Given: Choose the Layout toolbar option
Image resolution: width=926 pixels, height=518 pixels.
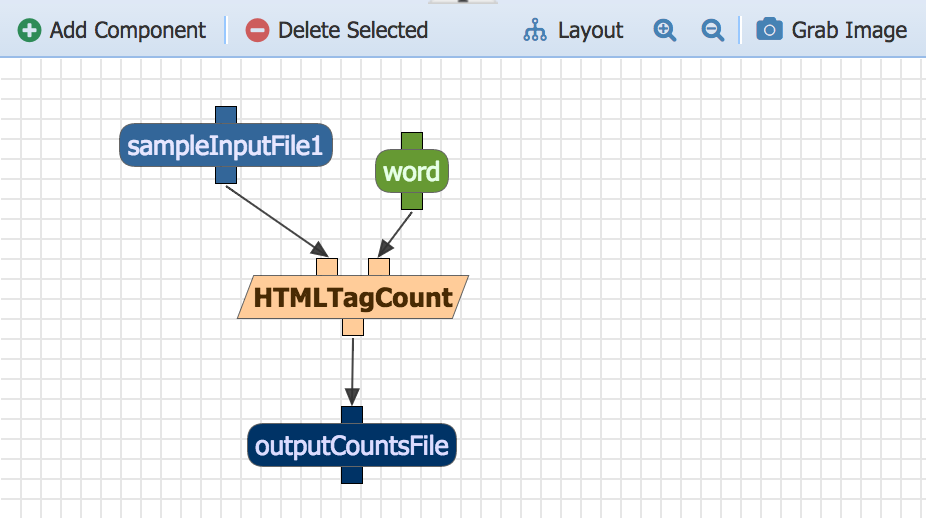Looking at the screenshot, I should (590, 30).
